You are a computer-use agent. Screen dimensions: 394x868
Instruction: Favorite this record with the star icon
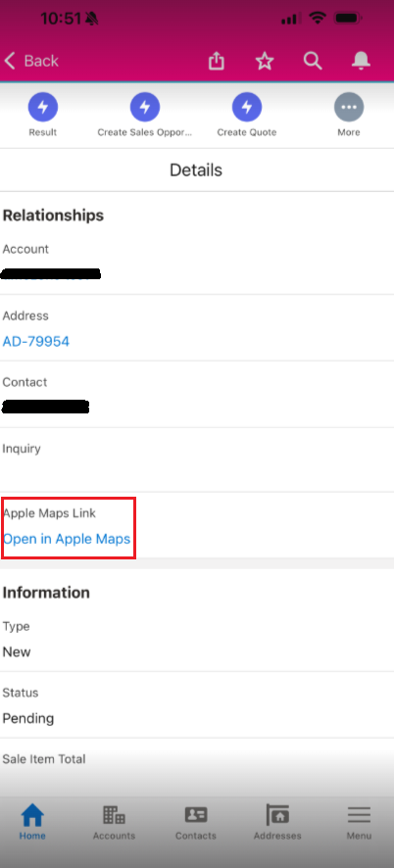(x=265, y=61)
